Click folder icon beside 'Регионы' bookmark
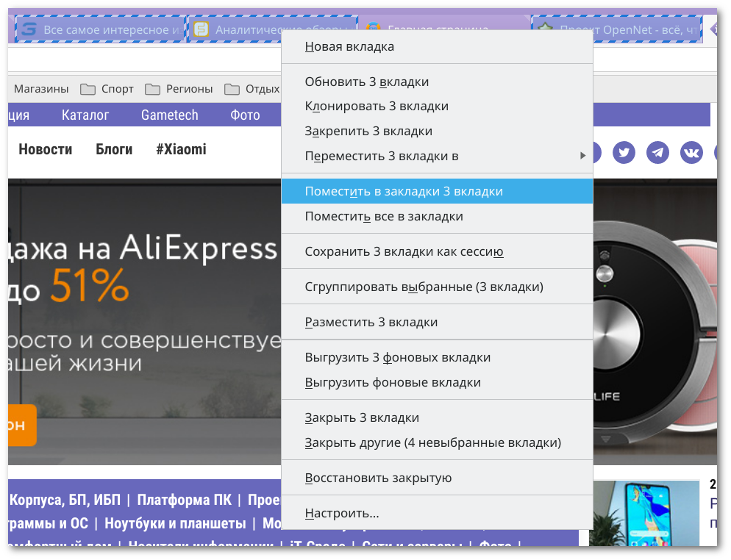 pos(152,89)
